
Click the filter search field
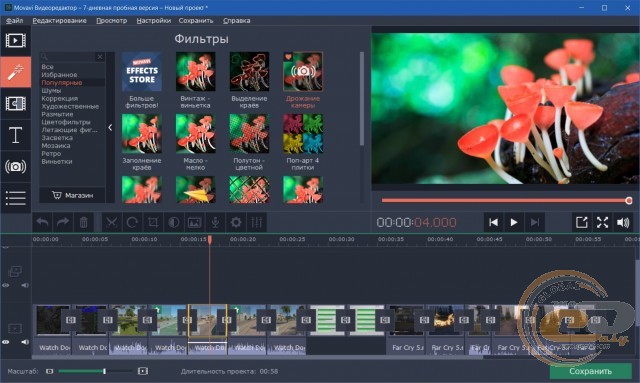[68, 57]
